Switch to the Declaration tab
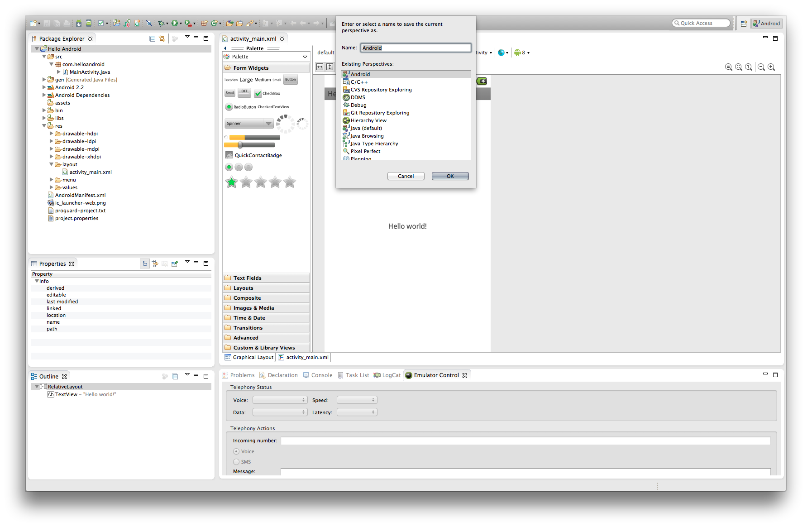The height and width of the screenshot is (527, 812). point(278,375)
